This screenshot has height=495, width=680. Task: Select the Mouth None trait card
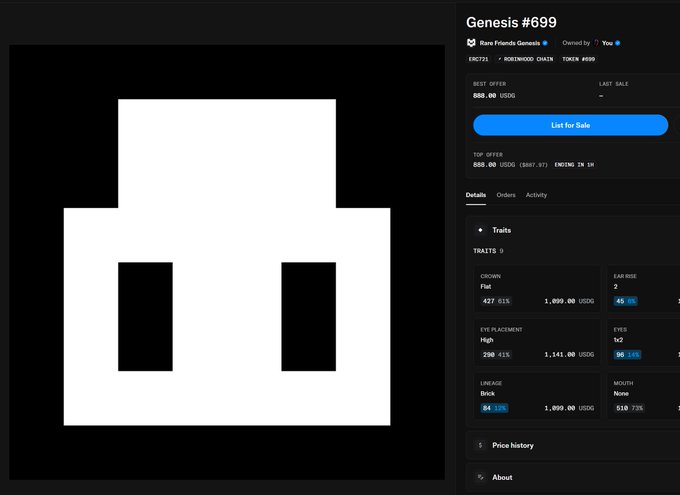click(643, 396)
